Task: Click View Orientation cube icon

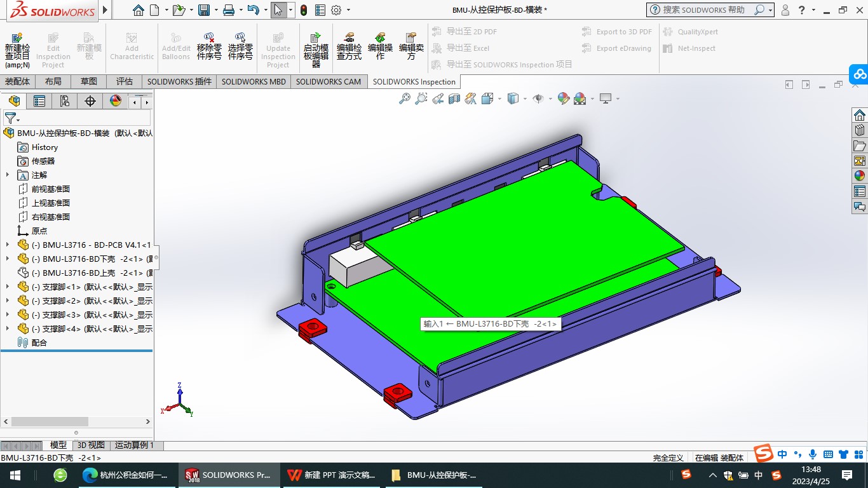Action: coord(487,98)
